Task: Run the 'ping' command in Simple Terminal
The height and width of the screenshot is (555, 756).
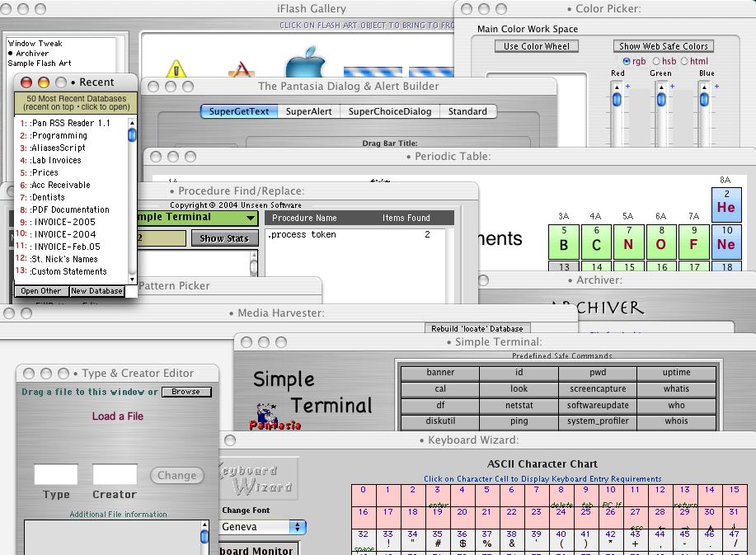Action: click(x=519, y=421)
